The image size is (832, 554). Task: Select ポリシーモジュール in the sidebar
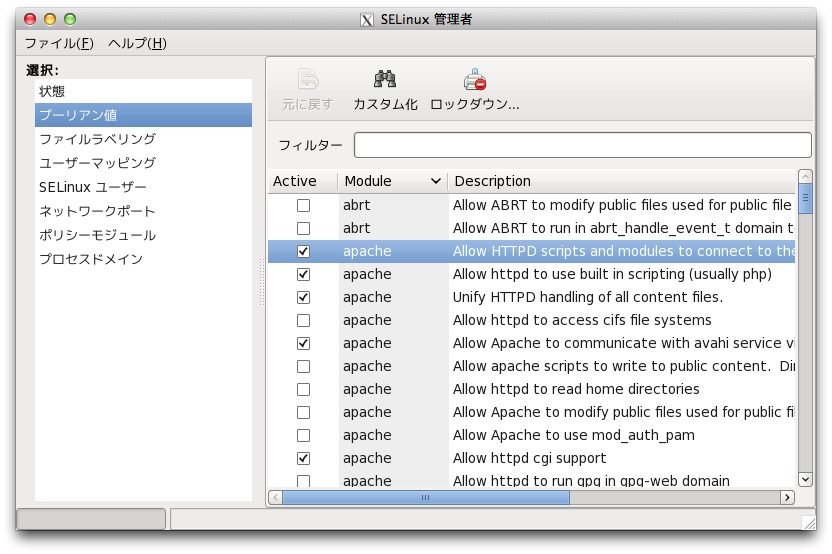143,235
